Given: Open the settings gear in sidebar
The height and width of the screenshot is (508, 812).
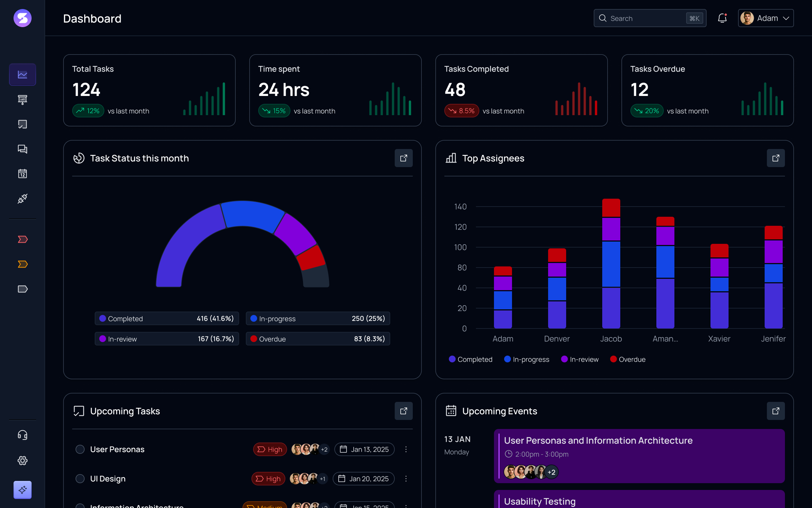Looking at the screenshot, I should pos(23,460).
